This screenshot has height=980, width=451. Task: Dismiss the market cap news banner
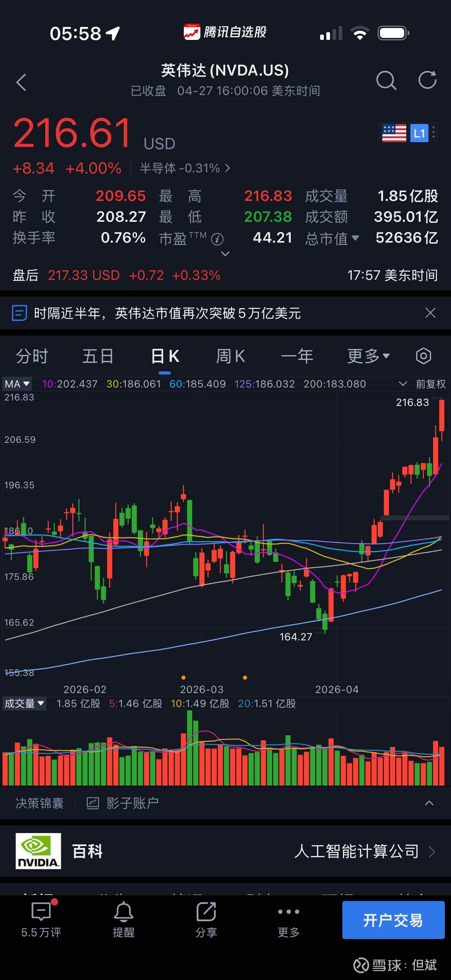coord(430,313)
